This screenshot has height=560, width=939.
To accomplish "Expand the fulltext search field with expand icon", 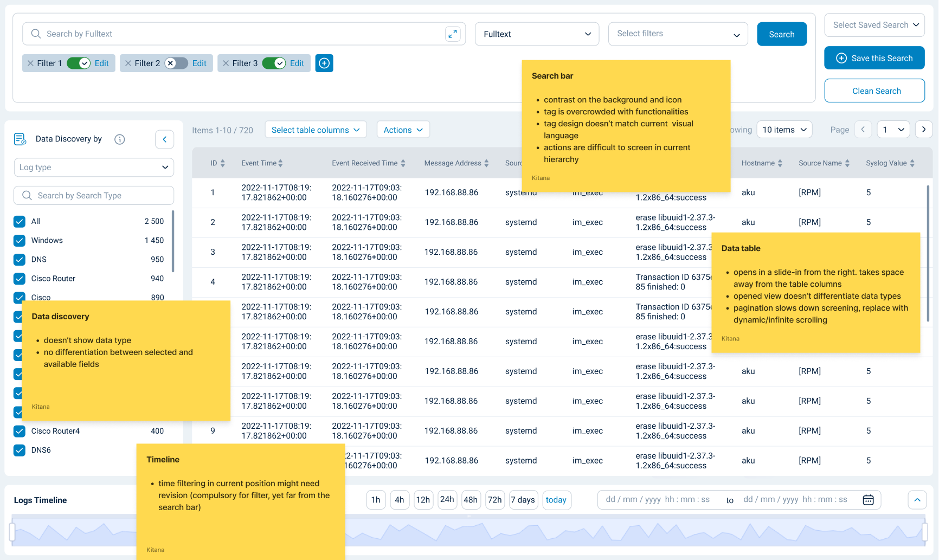I will 453,34.
